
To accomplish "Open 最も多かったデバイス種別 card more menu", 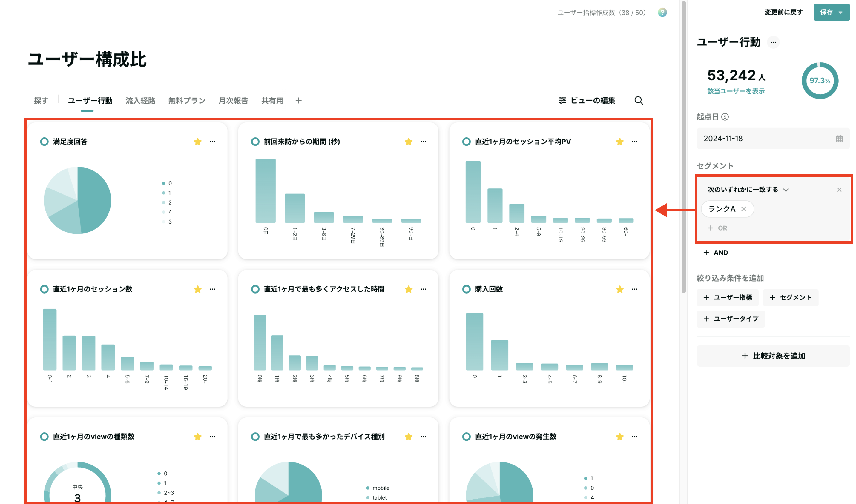I will pos(423,437).
